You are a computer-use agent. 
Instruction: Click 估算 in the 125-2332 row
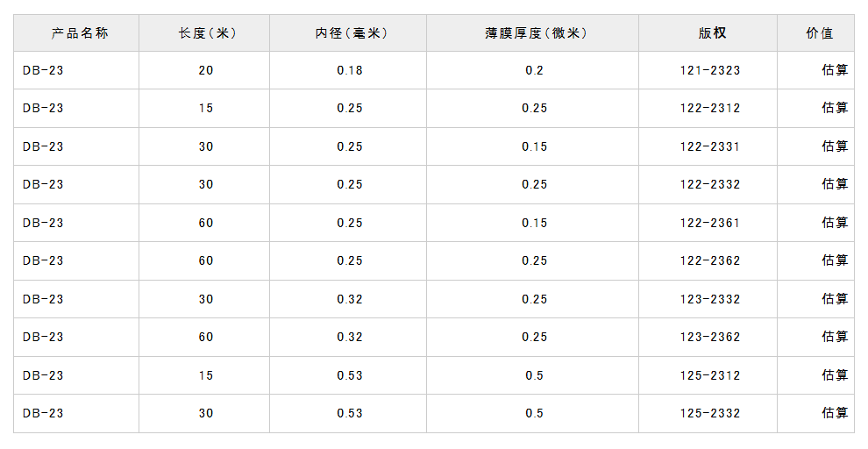click(x=834, y=413)
